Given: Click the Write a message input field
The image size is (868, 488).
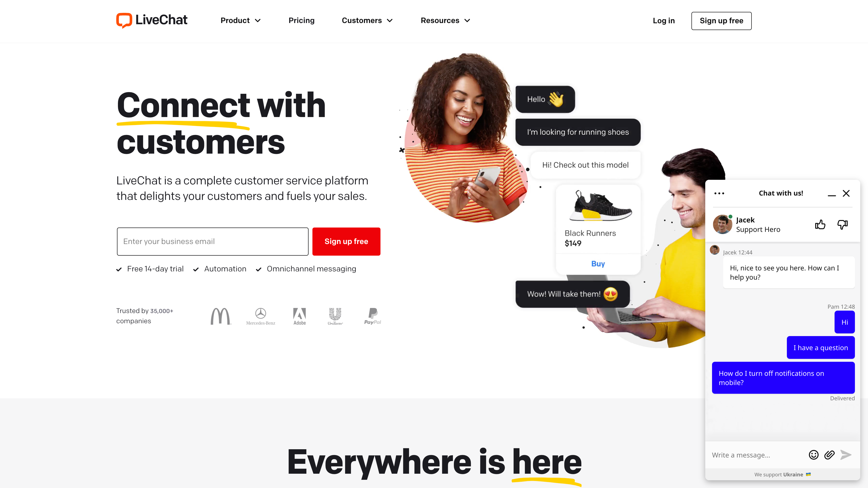Looking at the screenshot, I should pos(757,455).
